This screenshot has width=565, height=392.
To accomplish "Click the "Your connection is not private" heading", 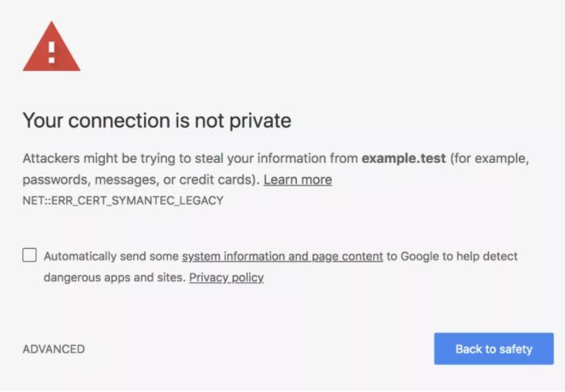I will pyautogui.click(x=157, y=121).
